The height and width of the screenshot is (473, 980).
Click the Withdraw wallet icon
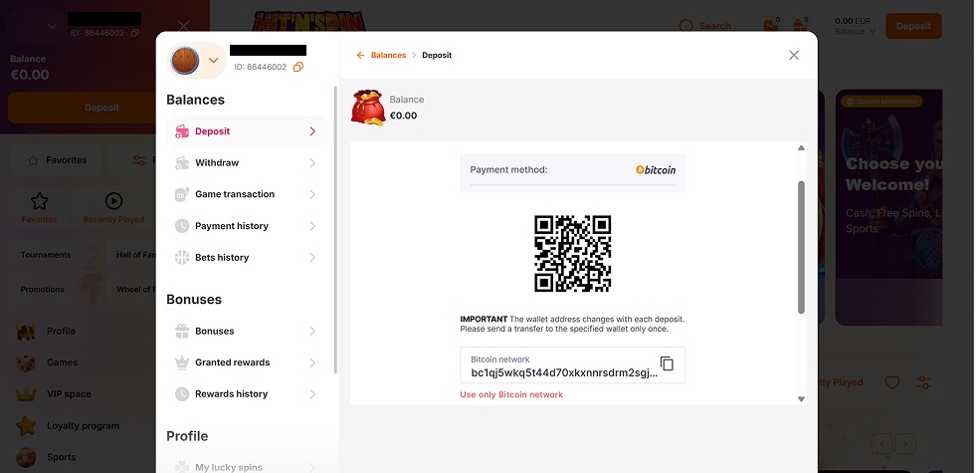[x=182, y=162]
